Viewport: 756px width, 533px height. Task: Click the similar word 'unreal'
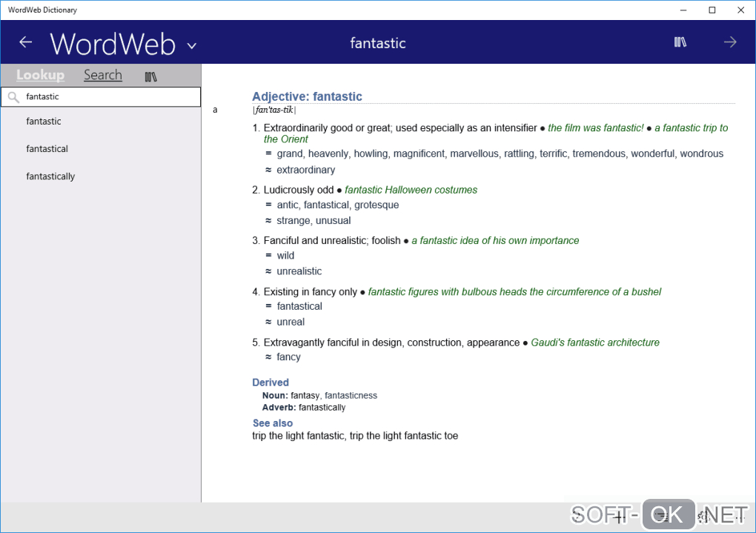pos(291,322)
